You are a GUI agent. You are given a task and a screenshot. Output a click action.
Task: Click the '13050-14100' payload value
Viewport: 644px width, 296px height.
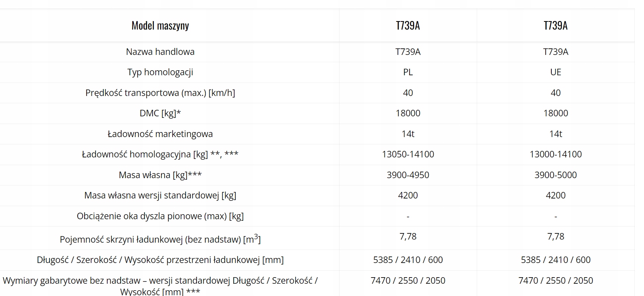point(408,154)
